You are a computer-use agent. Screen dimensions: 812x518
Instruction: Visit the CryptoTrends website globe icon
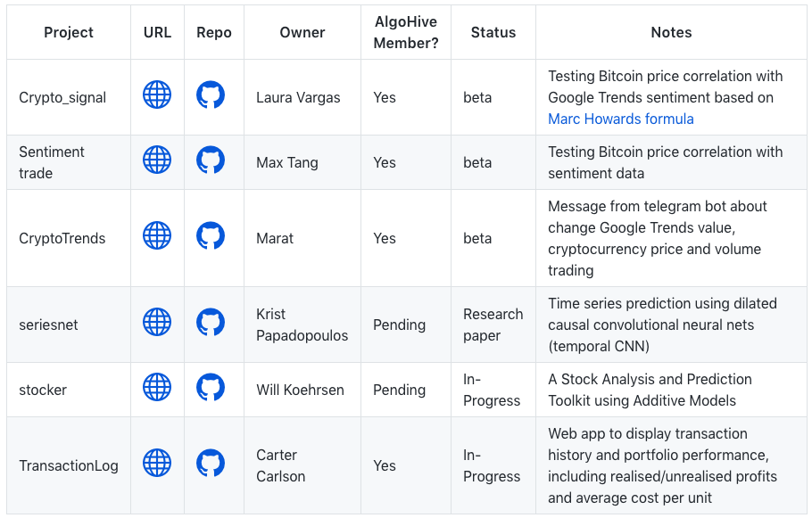tap(157, 235)
